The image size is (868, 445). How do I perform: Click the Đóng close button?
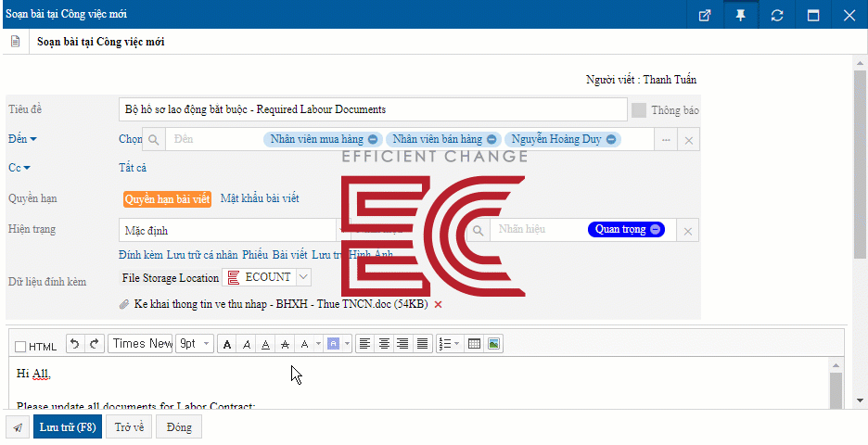[x=179, y=427]
